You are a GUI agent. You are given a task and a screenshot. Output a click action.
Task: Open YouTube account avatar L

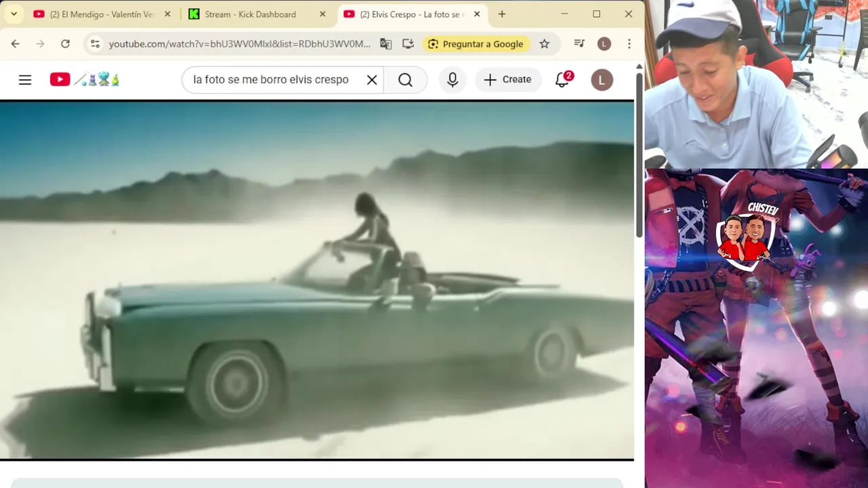601,80
